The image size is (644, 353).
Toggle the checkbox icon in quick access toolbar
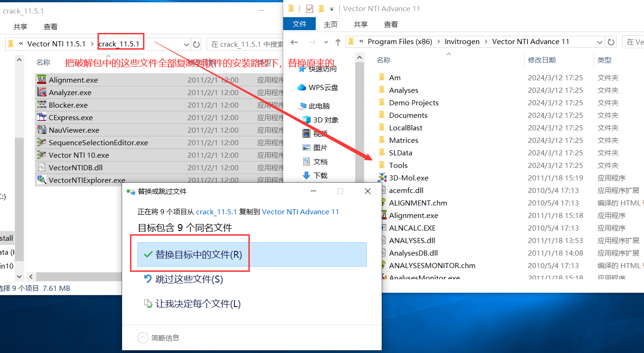click(310, 9)
